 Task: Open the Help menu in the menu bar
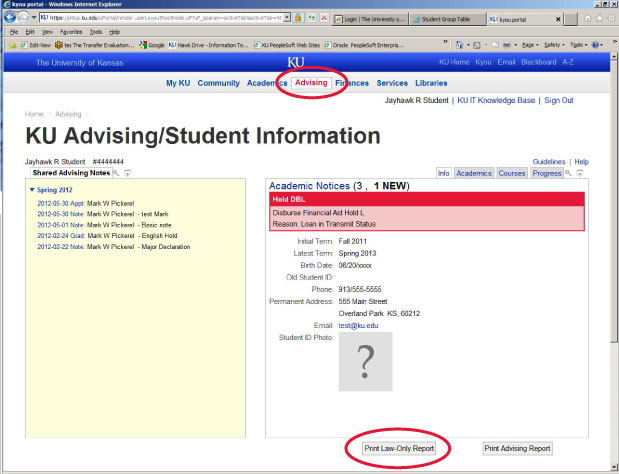114,32
